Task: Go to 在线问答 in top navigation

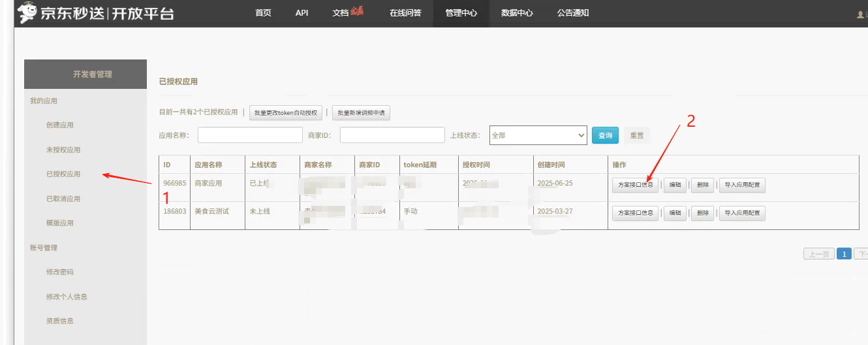Action: coord(405,13)
